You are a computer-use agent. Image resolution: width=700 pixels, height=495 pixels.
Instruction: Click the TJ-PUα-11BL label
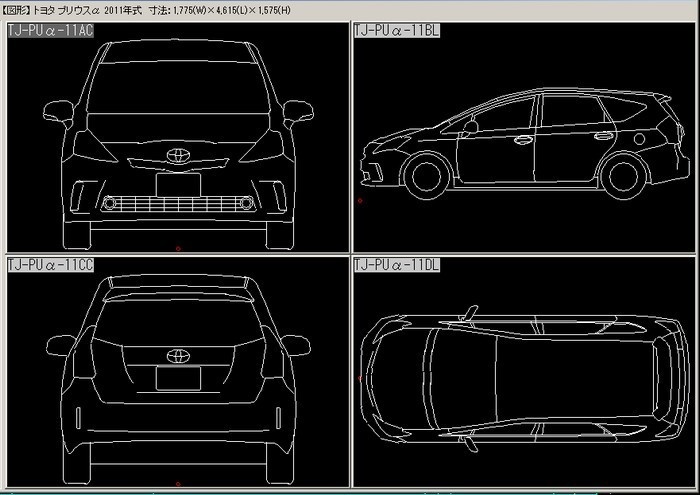click(396, 30)
